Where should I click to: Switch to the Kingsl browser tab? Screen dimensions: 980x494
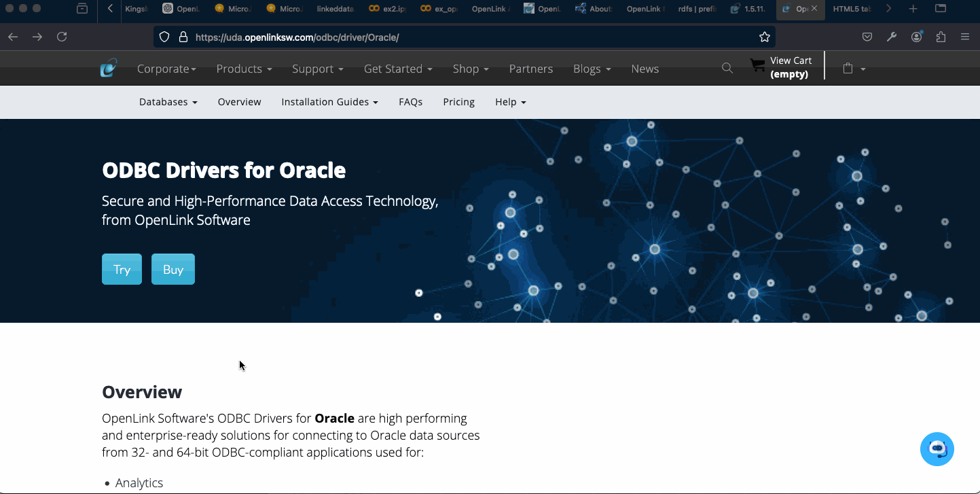click(x=136, y=9)
